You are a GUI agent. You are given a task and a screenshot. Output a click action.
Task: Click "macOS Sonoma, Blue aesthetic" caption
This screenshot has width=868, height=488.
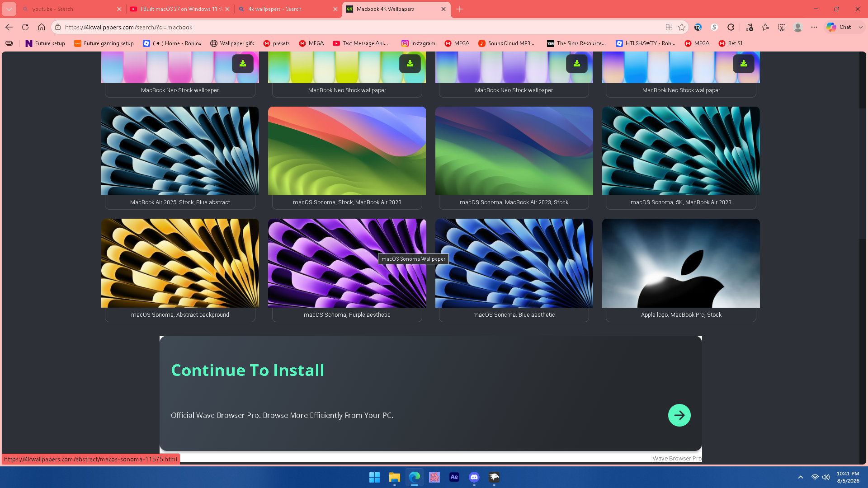tap(514, 315)
